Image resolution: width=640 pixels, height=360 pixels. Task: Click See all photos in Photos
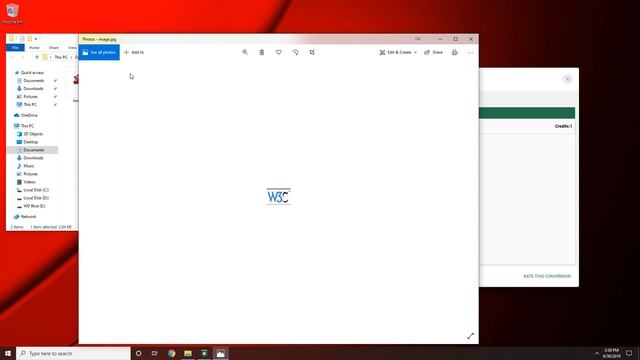click(x=99, y=52)
